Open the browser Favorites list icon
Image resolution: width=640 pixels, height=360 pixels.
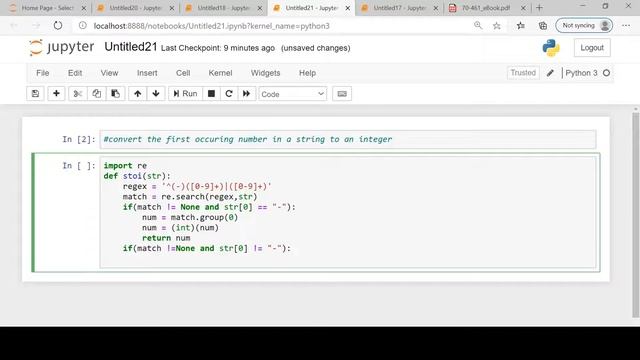point(521,26)
